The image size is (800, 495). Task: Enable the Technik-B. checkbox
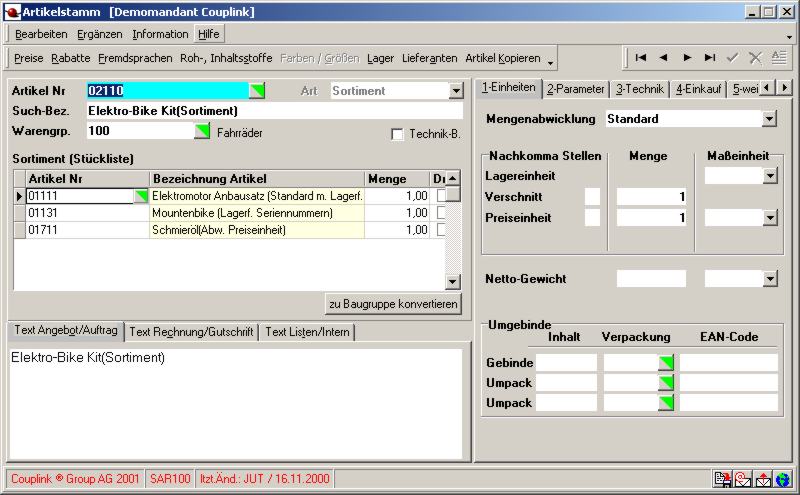397,134
